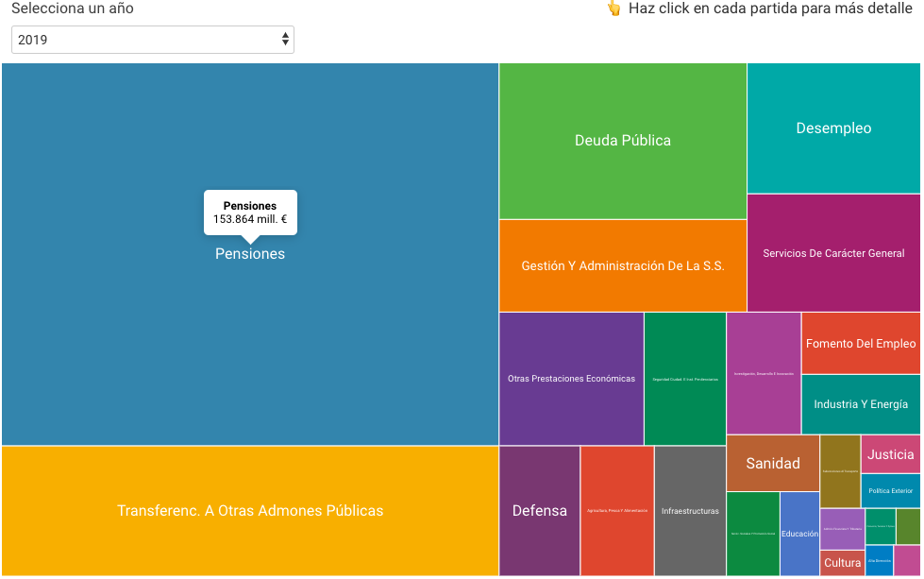Open Servicios De Carácter General details
The height and width of the screenshot is (579, 924).
tap(833, 253)
